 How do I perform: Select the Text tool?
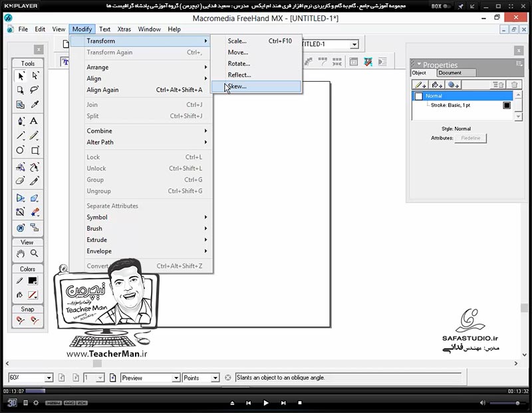pyautogui.click(x=34, y=121)
